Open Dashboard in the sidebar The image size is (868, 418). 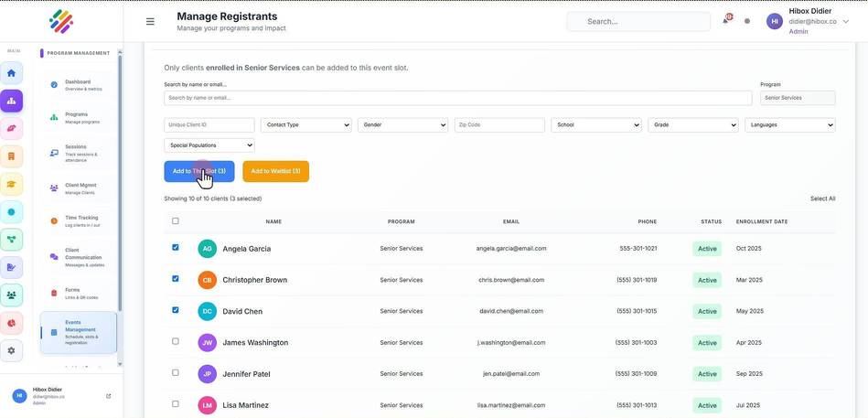click(x=78, y=85)
